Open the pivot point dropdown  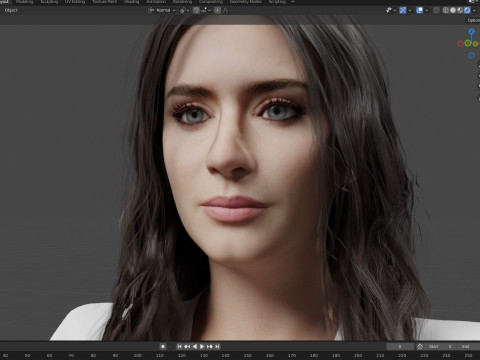pyautogui.click(x=185, y=10)
